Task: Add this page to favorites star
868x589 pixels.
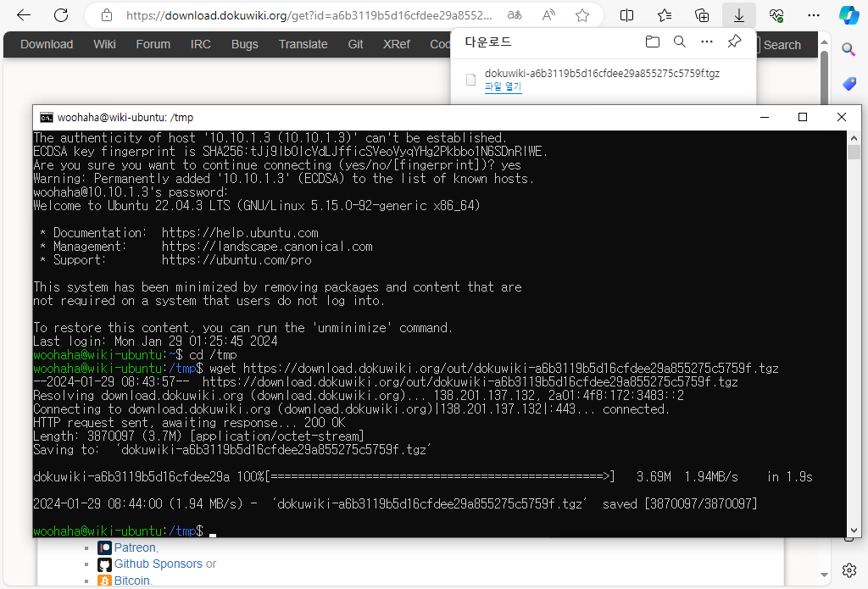Action: click(582, 15)
